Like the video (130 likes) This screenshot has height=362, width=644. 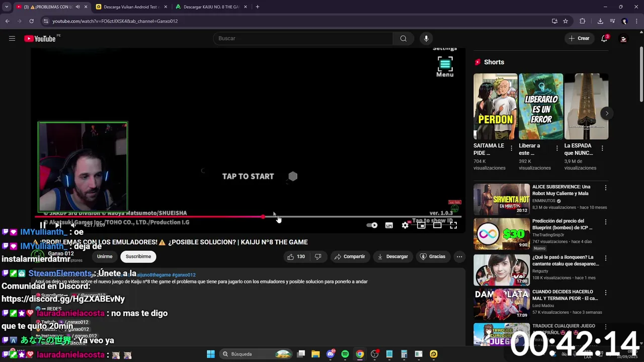[x=296, y=256]
